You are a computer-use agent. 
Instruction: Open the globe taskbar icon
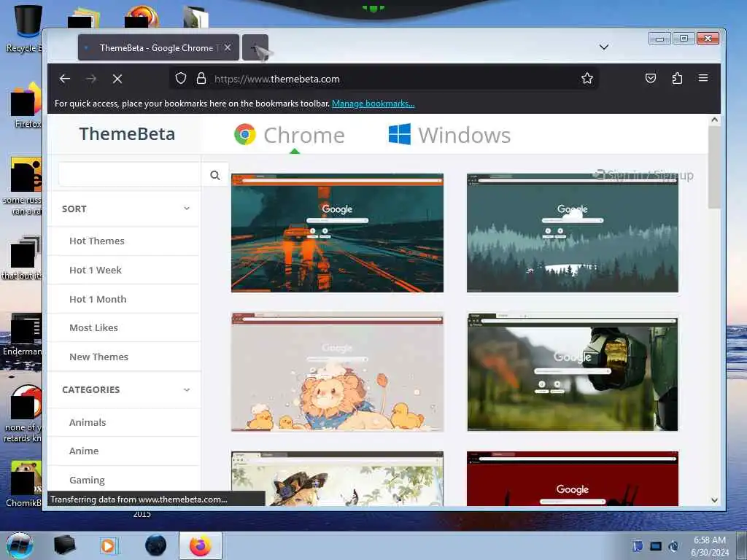[x=155, y=545]
